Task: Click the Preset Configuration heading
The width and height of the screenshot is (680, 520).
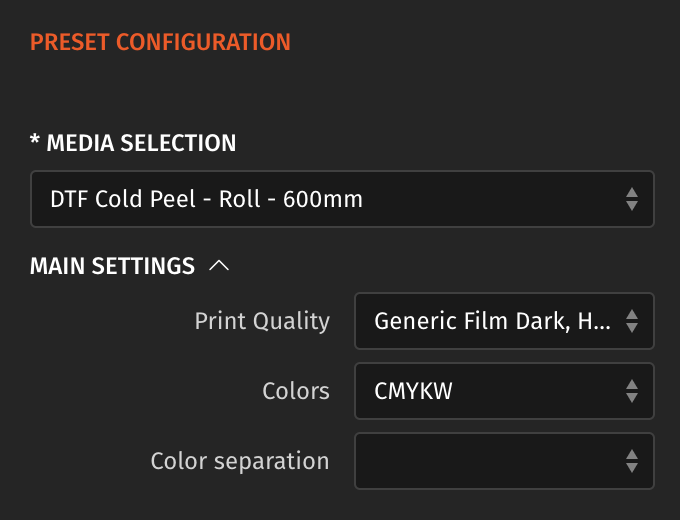Action: (x=160, y=42)
